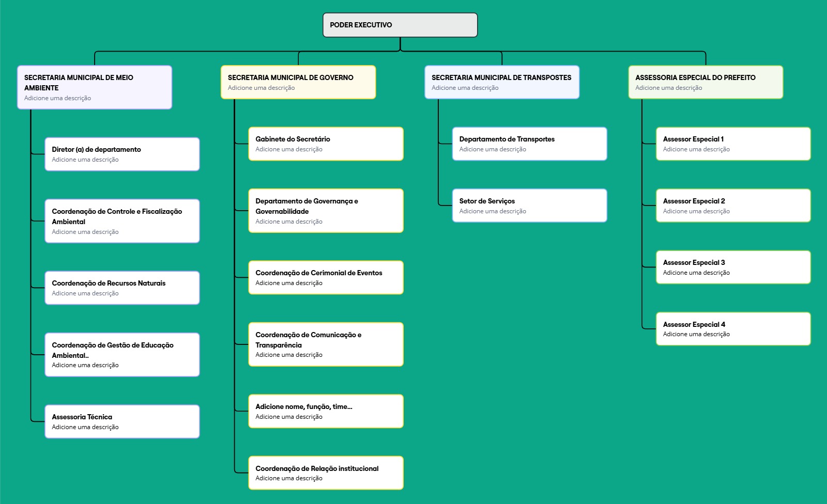Select Coordenação de Cerimonial de Eventos
This screenshot has width=827, height=504.
(x=326, y=277)
